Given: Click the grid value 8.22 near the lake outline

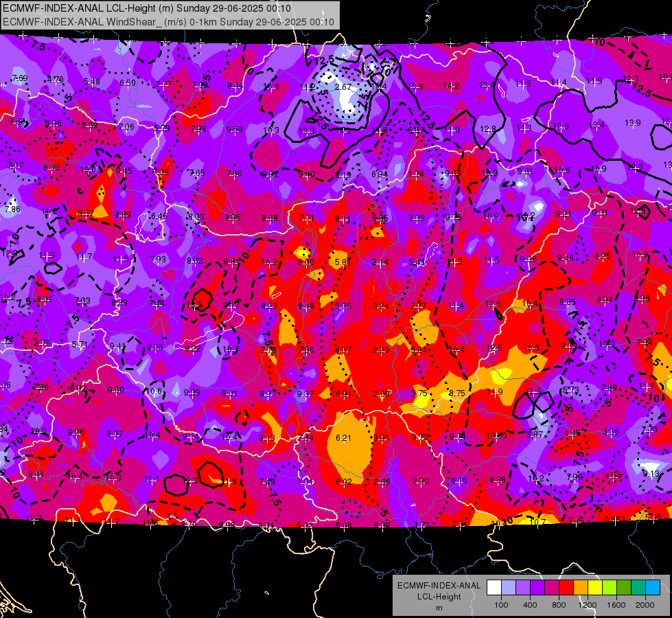Looking at the screenshot, I should [x=192, y=349].
